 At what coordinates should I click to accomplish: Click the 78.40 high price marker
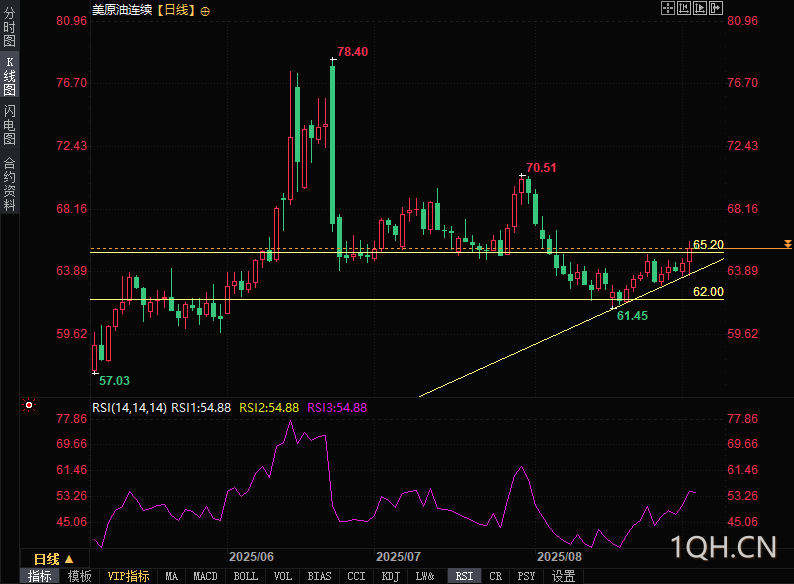352,52
